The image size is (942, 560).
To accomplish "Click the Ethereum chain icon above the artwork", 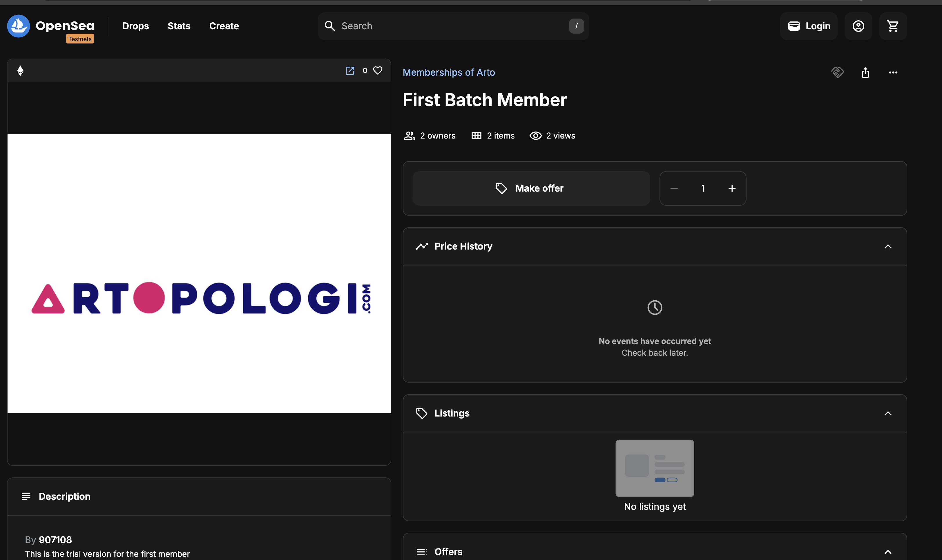I will [x=20, y=70].
